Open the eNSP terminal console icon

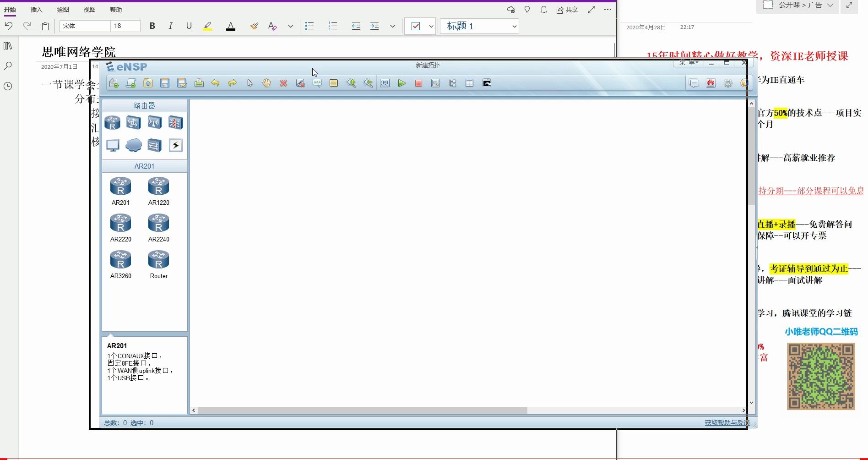pyautogui.click(x=487, y=83)
